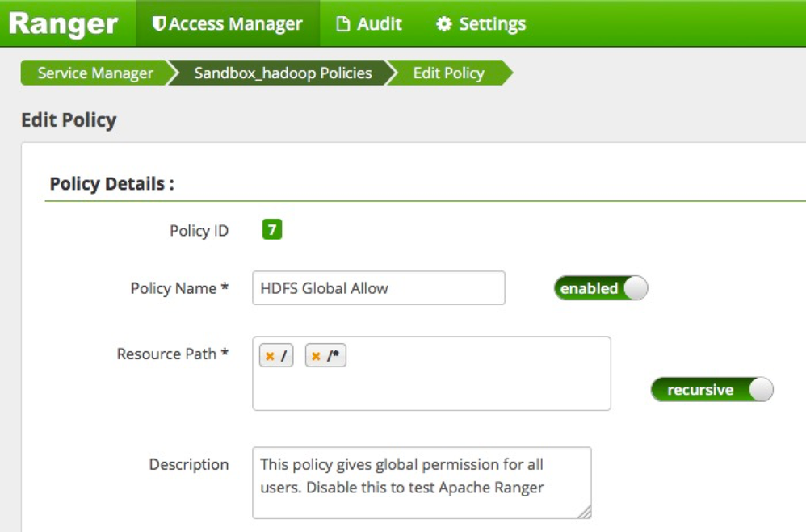Toggle the recursive switch
806x532 pixels.
[x=712, y=390]
